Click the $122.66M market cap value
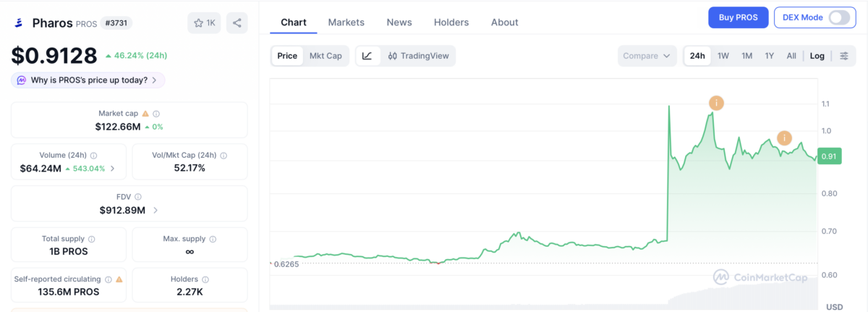The image size is (868, 312). point(118,127)
